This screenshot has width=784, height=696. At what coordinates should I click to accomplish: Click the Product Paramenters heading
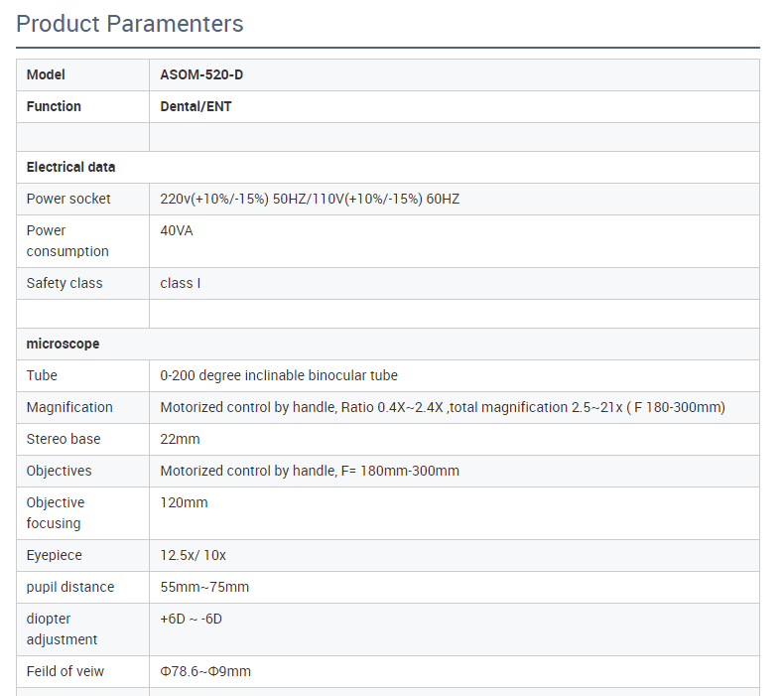pyautogui.click(x=129, y=24)
